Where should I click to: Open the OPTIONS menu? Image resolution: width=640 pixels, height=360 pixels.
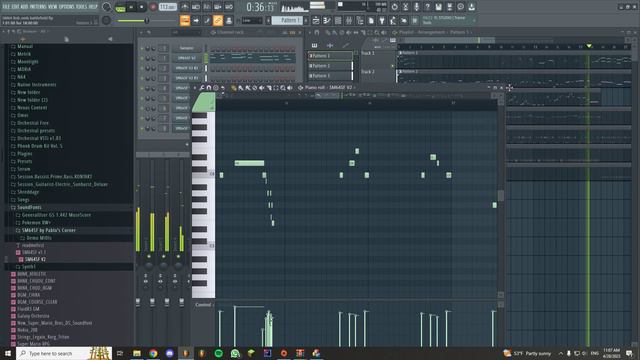pyautogui.click(x=67, y=7)
